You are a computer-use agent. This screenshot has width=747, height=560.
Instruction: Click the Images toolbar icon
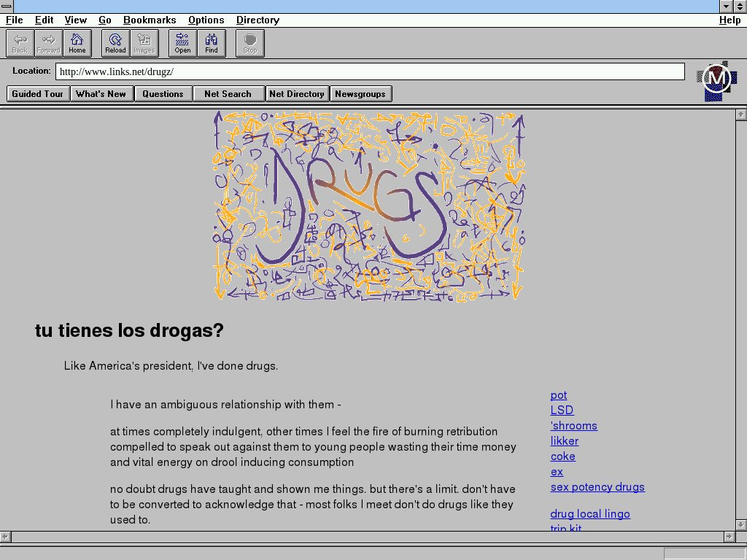pyautogui.click(x=144, y=44)
